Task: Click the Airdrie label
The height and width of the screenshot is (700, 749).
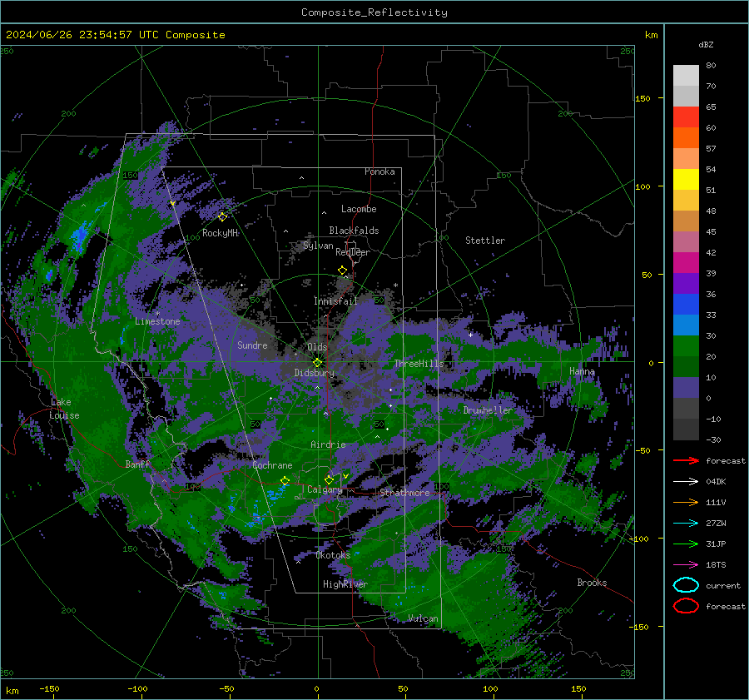Action: pyautogui.click(x=328, y=444)
